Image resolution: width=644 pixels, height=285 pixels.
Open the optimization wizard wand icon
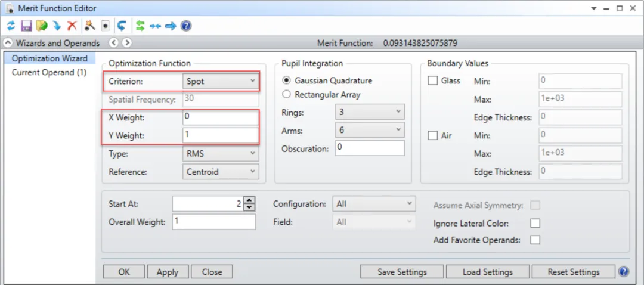89,26
